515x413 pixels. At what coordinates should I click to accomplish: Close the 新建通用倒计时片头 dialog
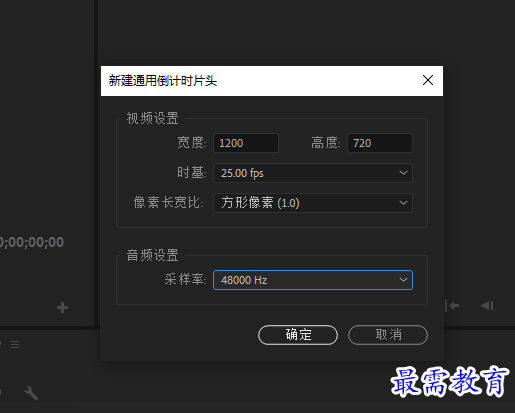click(428, 80)
